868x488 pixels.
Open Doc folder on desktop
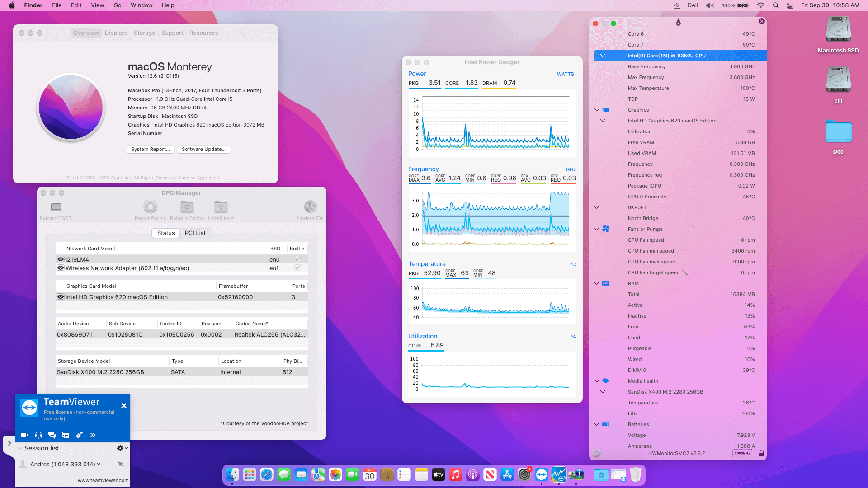tap(838, 132)
